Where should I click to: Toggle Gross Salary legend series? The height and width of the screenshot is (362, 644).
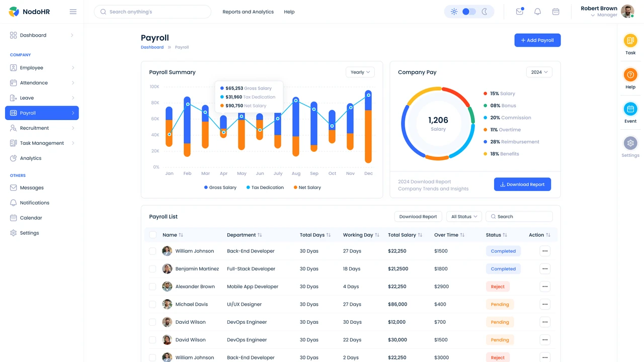pyautogui.click(x=220, y=188)
